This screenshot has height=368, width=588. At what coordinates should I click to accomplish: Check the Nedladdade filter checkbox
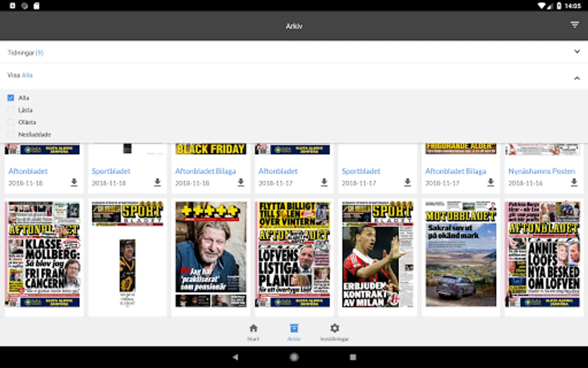point(11,135)
